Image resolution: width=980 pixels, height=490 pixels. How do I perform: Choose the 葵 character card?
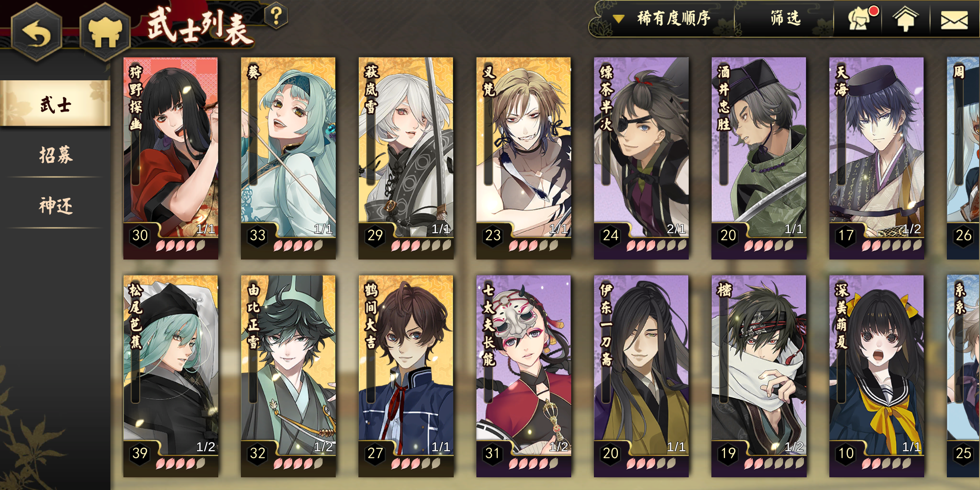point(288,158)
